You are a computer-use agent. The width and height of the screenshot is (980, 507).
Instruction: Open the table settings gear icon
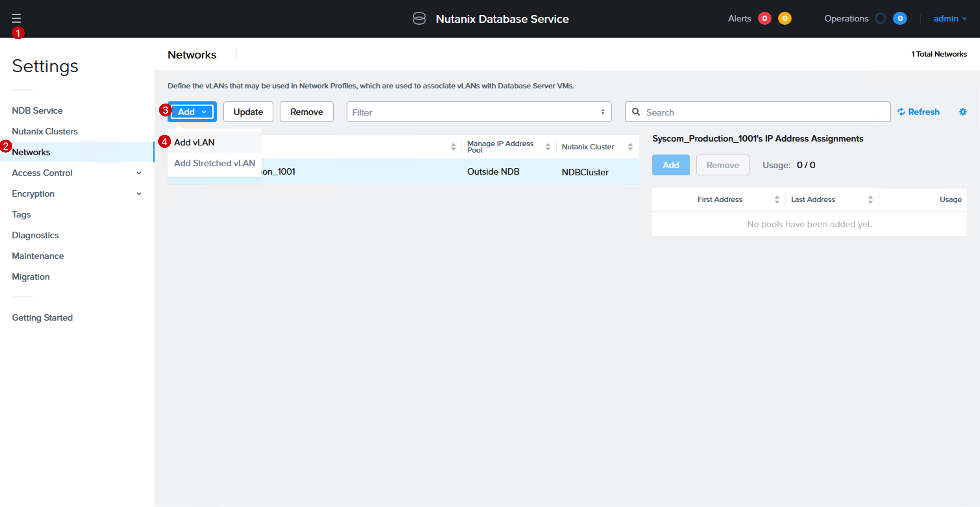tap(962, 112)
